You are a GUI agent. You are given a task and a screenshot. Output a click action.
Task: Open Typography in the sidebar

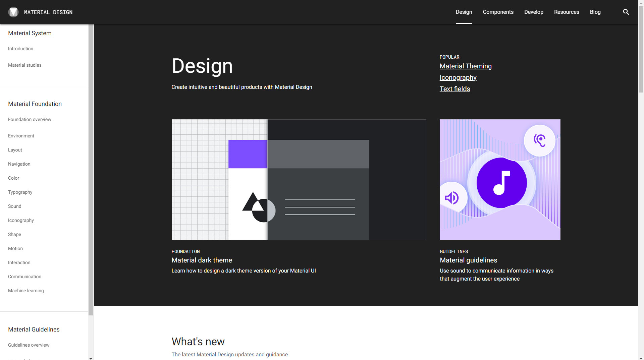[20, 192]
